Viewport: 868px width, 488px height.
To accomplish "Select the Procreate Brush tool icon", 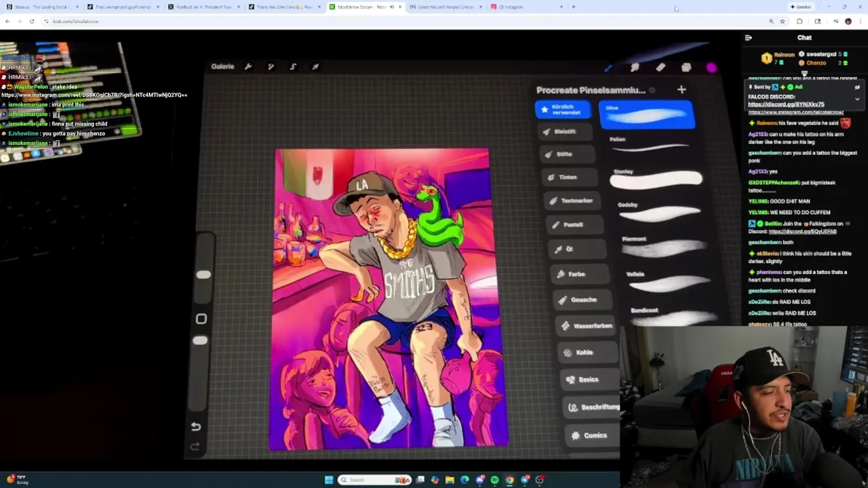I will point(608,67).
